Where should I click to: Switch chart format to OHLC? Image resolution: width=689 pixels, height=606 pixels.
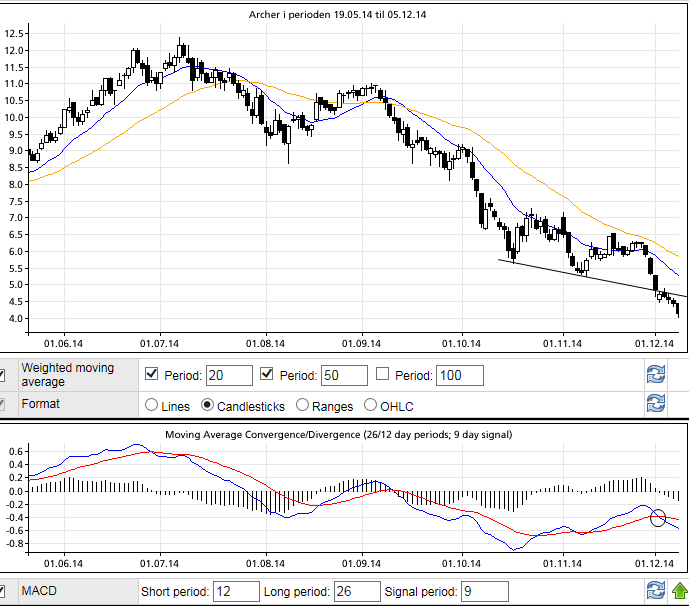pyautogui.click(x=371, y=406)
